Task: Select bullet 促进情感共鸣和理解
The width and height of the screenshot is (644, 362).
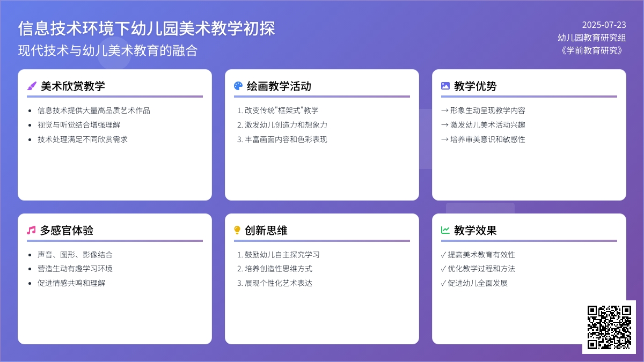Action: point(71,283)
